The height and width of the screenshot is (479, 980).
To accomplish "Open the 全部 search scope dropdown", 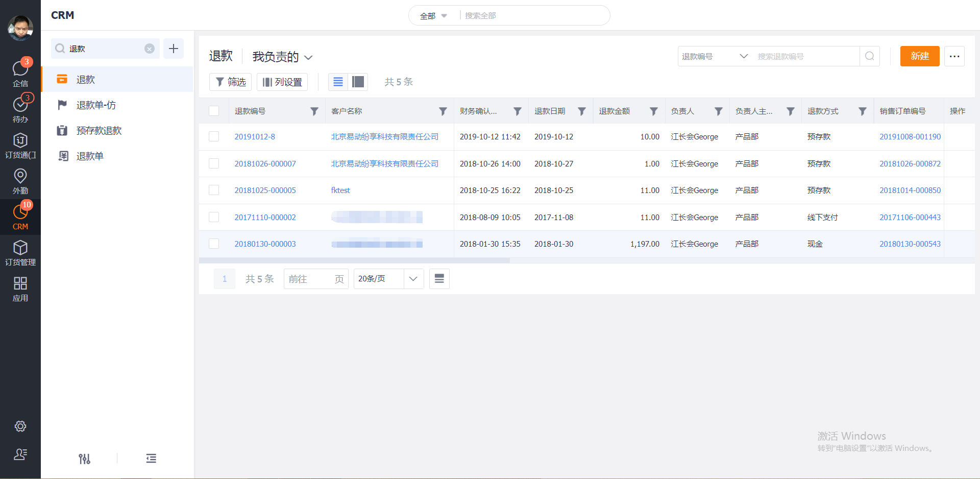I will [433, 16].
